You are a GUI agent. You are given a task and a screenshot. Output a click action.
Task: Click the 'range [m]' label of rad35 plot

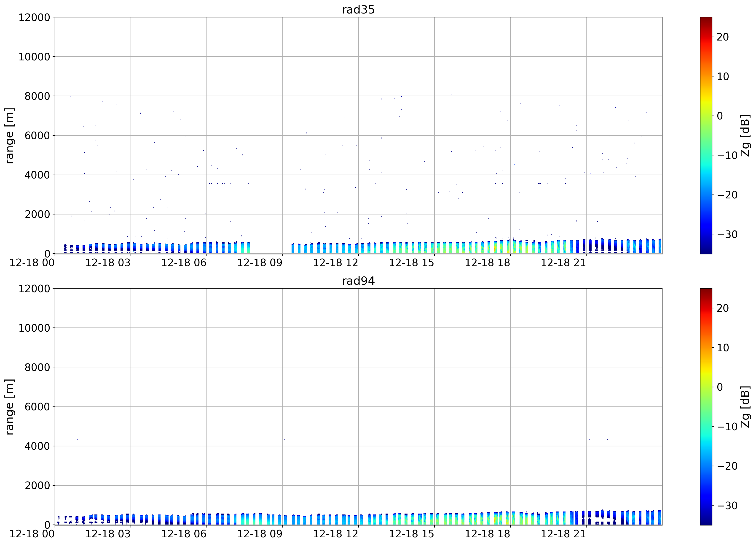pos(9,135)
